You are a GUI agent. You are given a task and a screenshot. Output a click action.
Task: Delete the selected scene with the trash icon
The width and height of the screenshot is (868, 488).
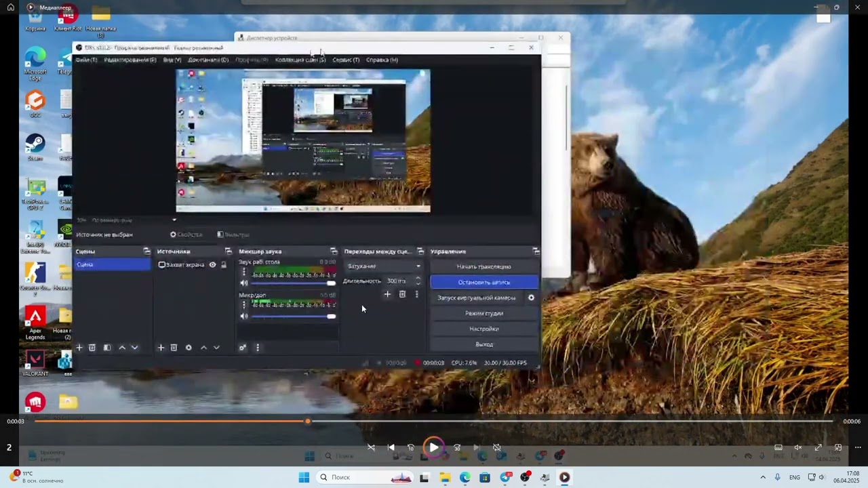pos(92,348)
